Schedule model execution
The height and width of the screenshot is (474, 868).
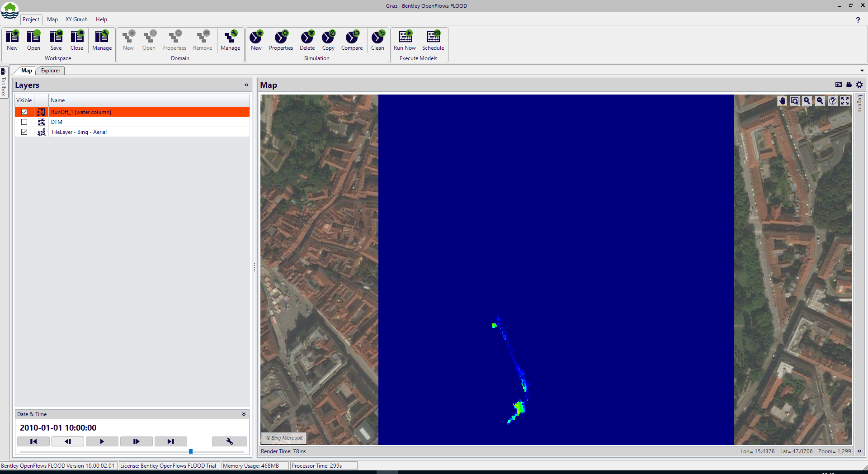click(x=433, y=40)
